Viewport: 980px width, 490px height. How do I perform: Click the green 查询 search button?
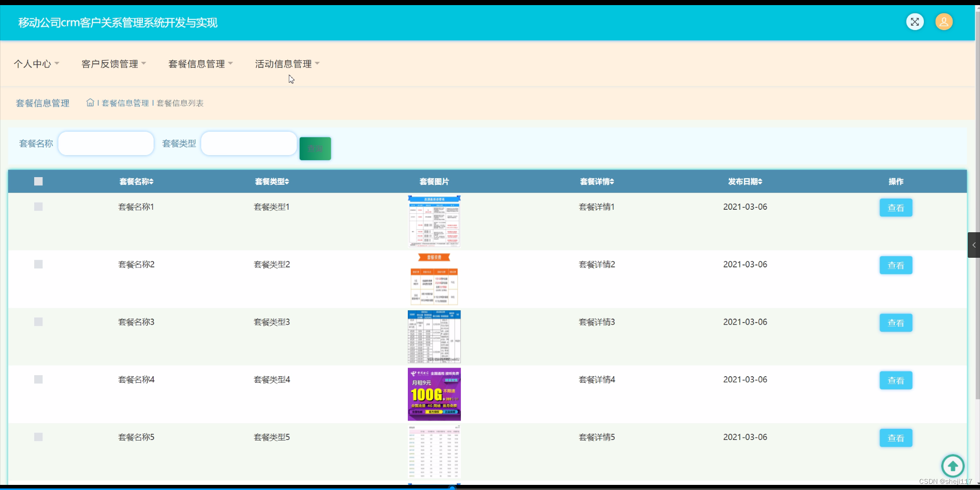click(x=315, y=148)
